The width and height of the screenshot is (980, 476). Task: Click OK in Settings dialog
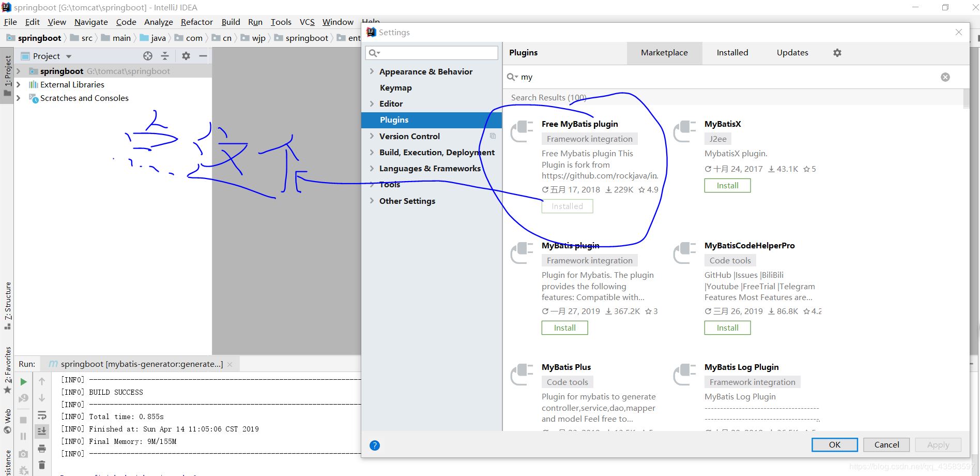(x=835, y=445)
